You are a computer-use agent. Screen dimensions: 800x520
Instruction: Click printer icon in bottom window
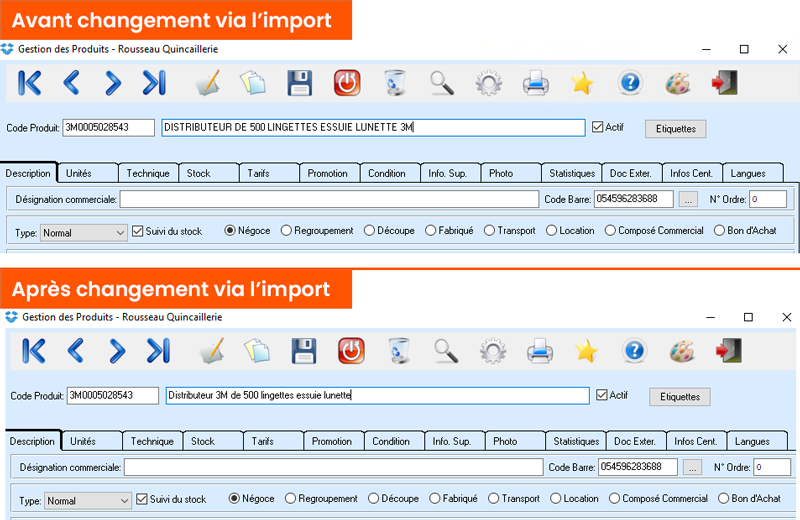tap(540, 351)
